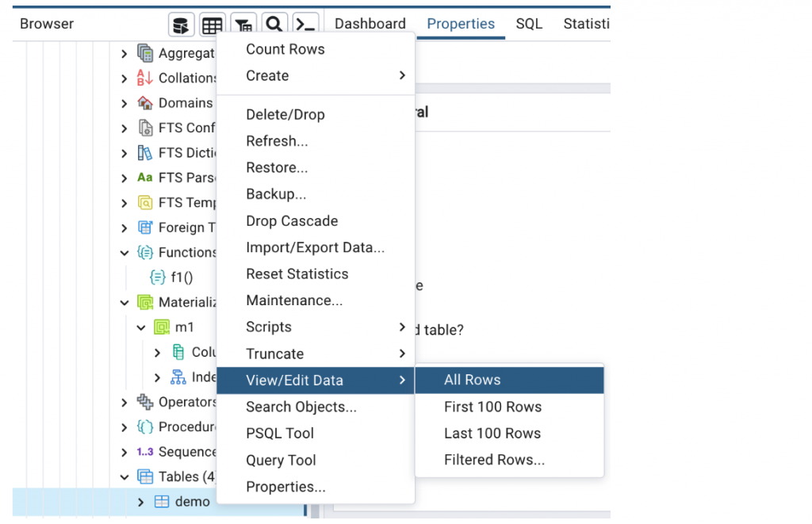Viewport: 812px width, 524px height.
Task: Click Delete/Drop in the context menu
Action: point(285,115)
